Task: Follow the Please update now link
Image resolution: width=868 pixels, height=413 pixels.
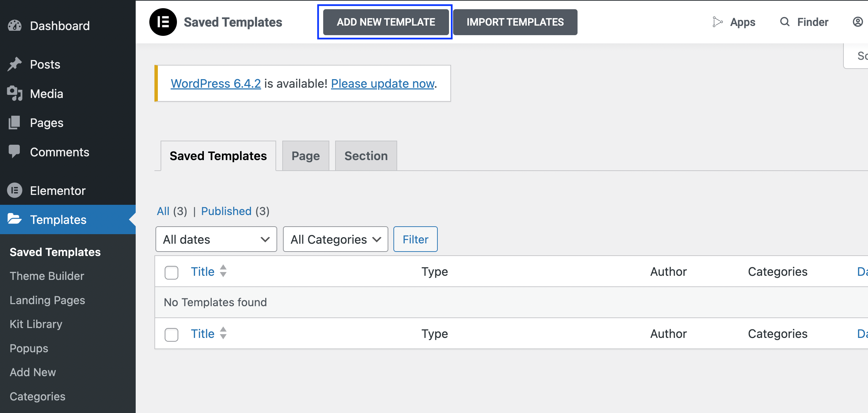Action: 382,83
